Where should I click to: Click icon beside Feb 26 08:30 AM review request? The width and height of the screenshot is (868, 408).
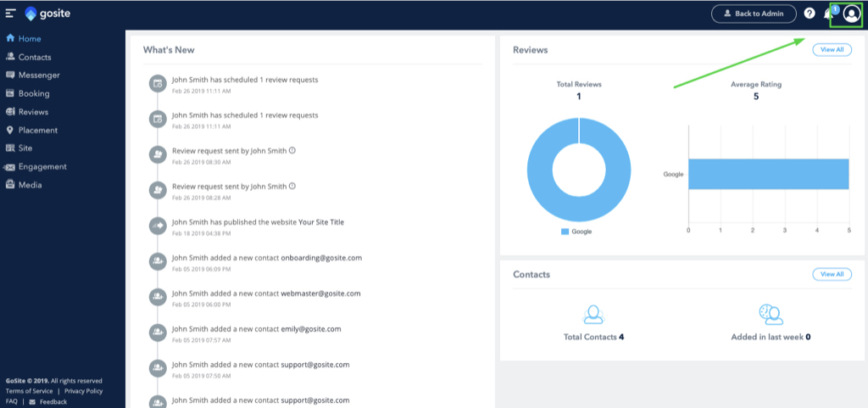(158, 154)
